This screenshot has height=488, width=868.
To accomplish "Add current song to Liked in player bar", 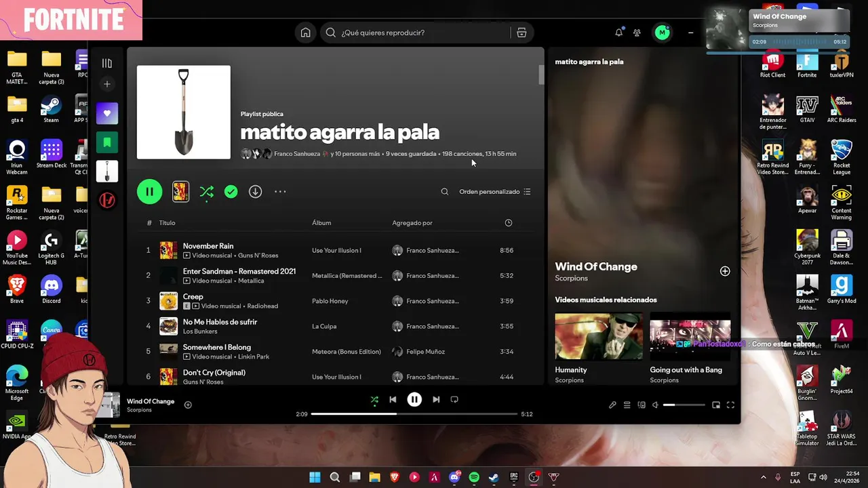I will pos(188,405).
